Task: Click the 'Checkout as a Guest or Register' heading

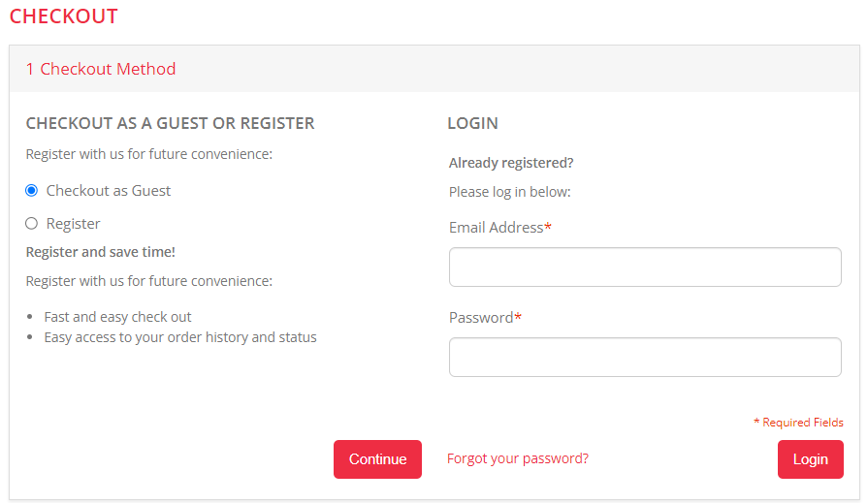Action: coord(170,124)
